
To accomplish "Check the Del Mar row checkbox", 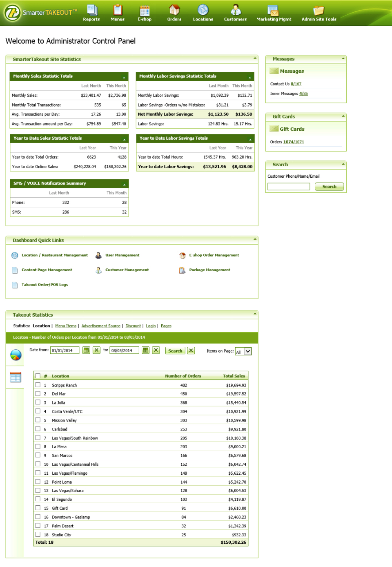I will (x=38, y=393).
